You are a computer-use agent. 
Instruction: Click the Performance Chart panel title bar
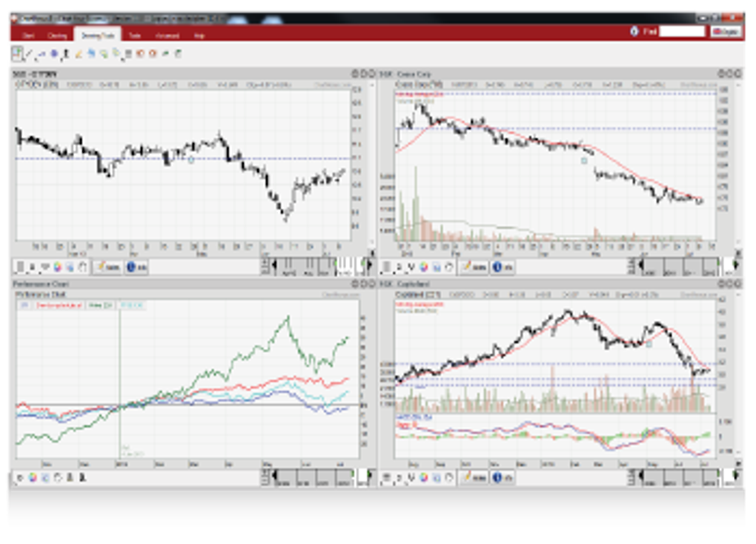193,284
